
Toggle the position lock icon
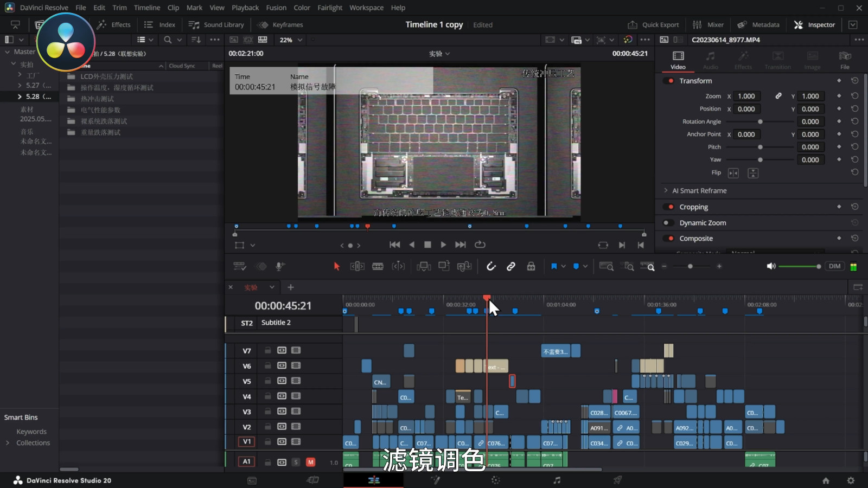531,266
